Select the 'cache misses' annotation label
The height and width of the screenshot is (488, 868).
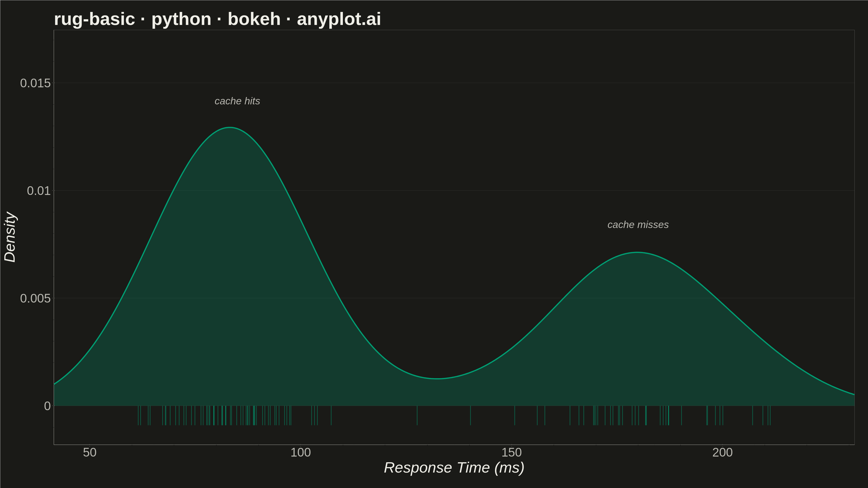[x=638, y=225]
